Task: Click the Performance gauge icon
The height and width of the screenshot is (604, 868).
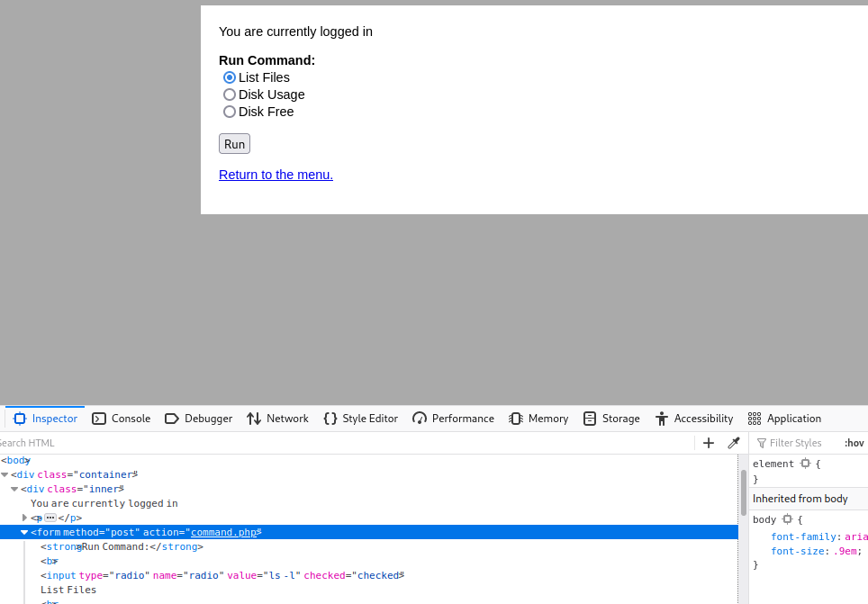Action: tap(420, 419)
